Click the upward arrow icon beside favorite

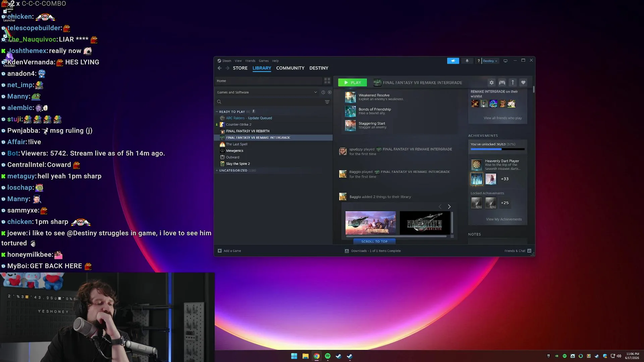(513, 82)
